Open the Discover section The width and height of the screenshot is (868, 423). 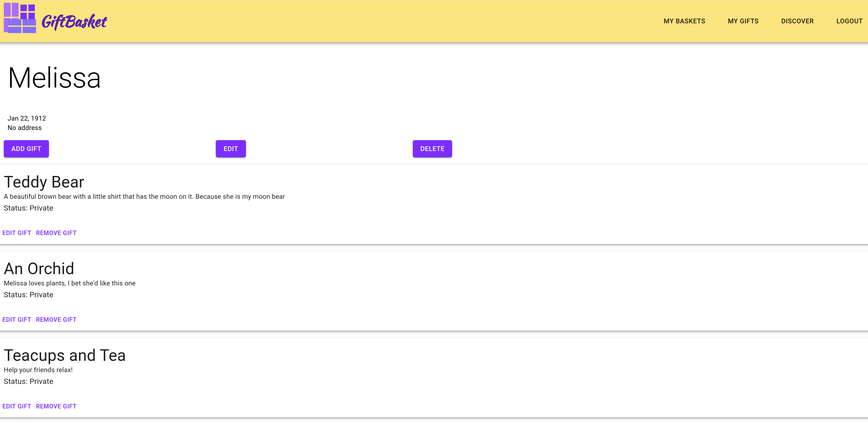pyautogui.click(x=797, y=21)
